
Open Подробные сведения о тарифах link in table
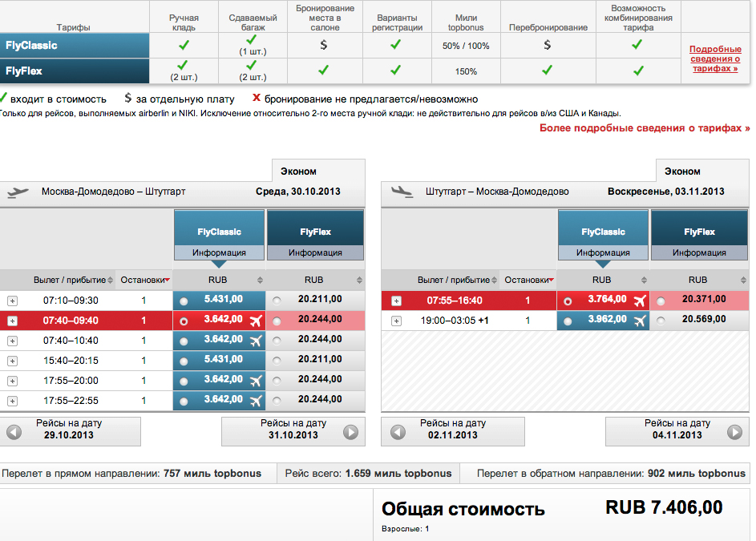(x=714, y=59)
